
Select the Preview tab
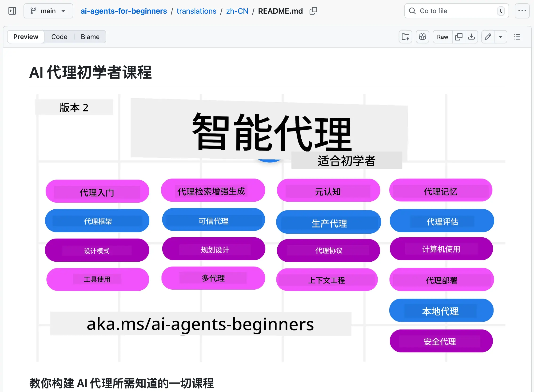point(26,37)
